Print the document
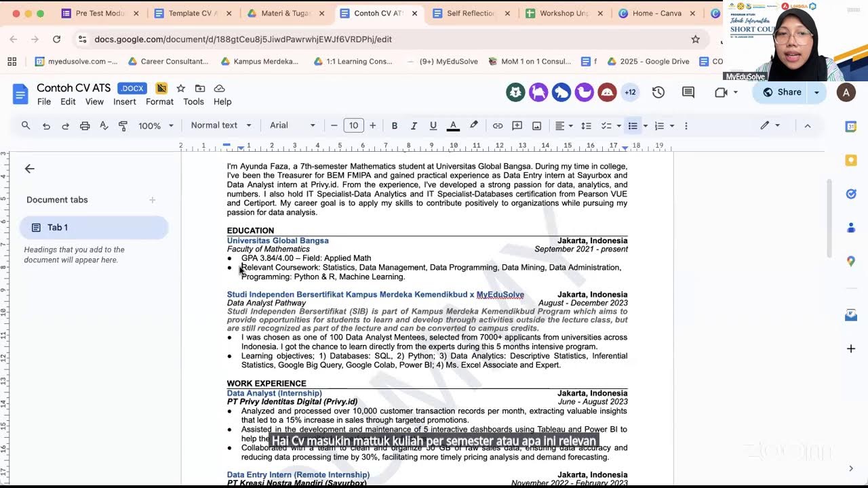Viewport: 868px width, 488px height. pos(85,125)
